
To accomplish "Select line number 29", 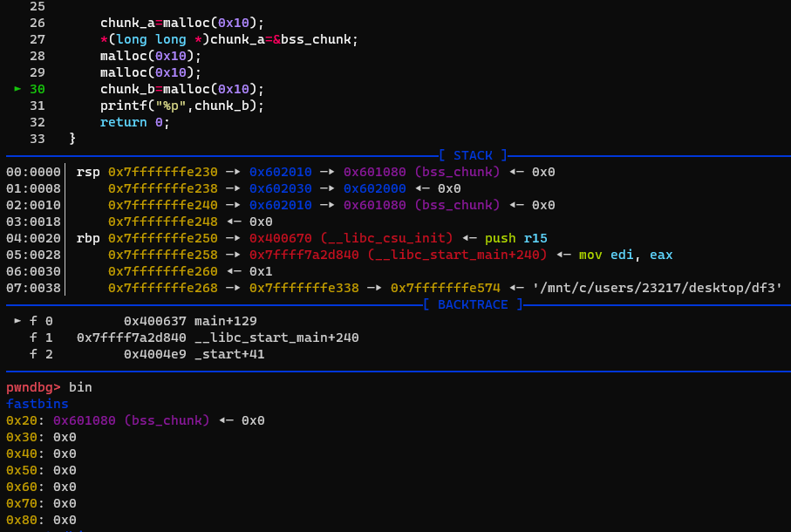I will click(x=38, y=72).
